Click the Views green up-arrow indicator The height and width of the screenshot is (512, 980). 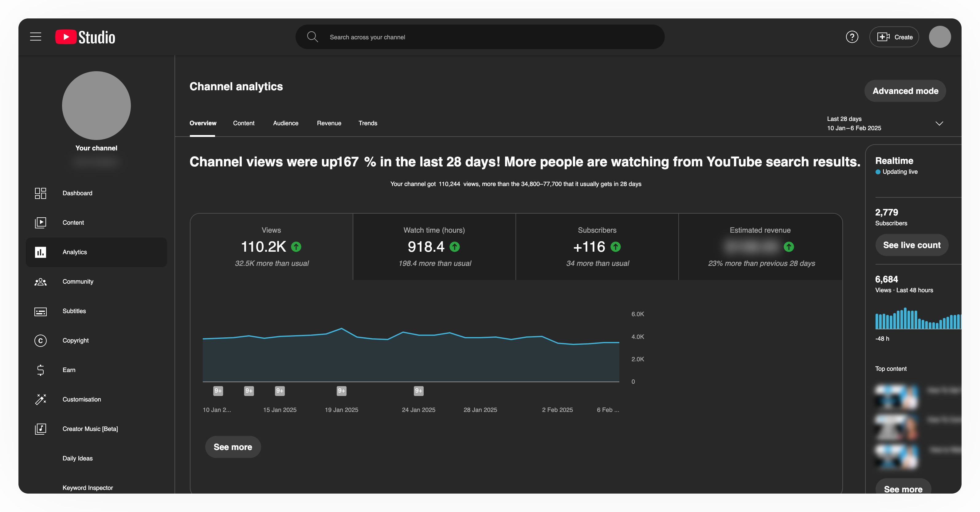click(296, 247)
